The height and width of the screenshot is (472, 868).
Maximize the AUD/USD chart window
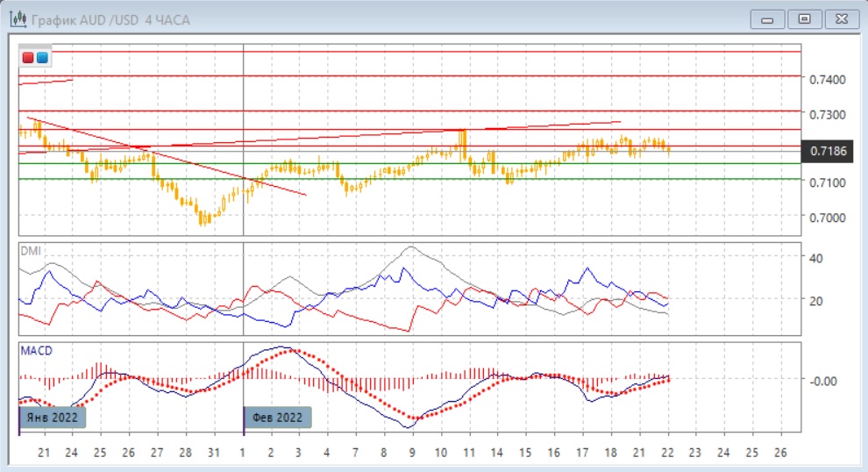804,18
